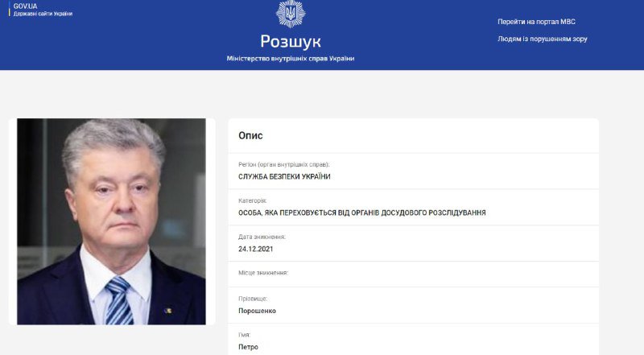Select the surname Порошенко value
The width and height of the screenshot is (644, 355).
pos(257,311)
